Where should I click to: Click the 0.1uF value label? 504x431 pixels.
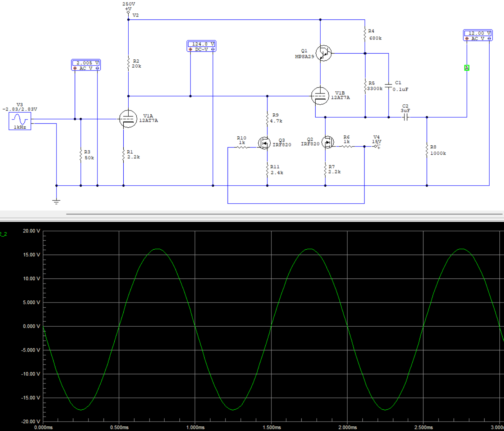[400, 89]
